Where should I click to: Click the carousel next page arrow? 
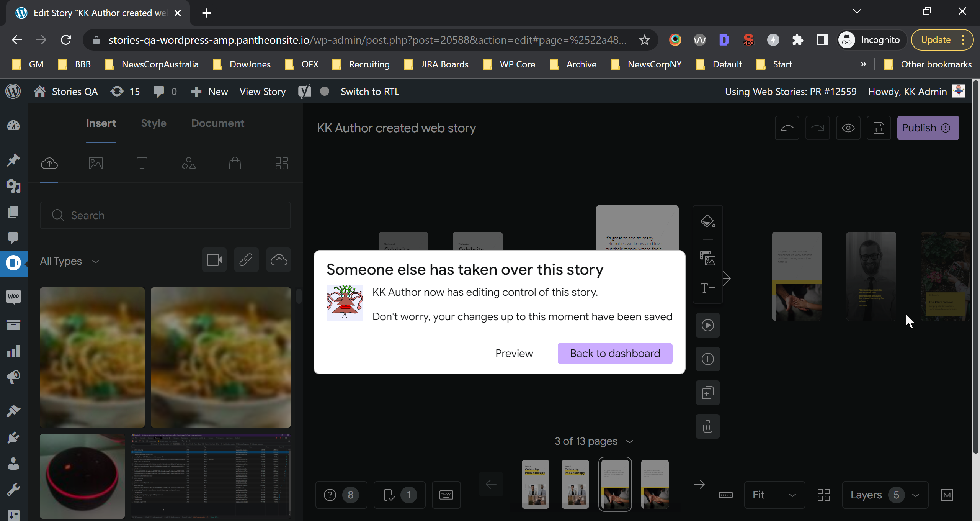[x=699, y=484]
